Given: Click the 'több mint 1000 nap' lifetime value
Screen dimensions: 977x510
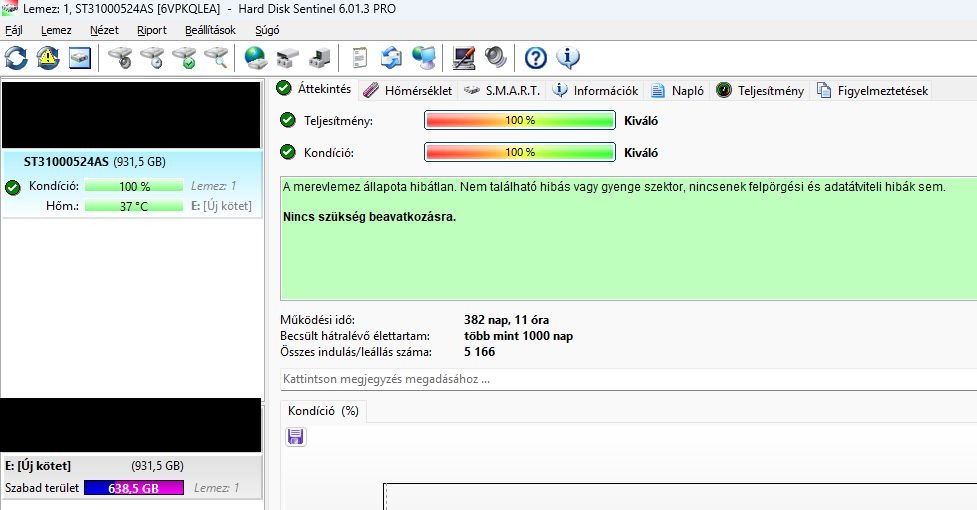Looking at the screenshot, I should coord(518,336).
